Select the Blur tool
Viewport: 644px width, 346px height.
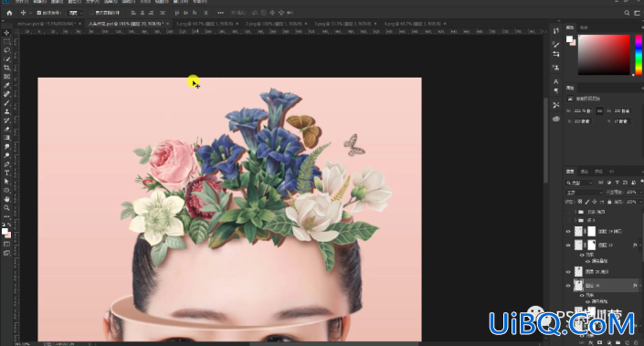tap(6, 147)
